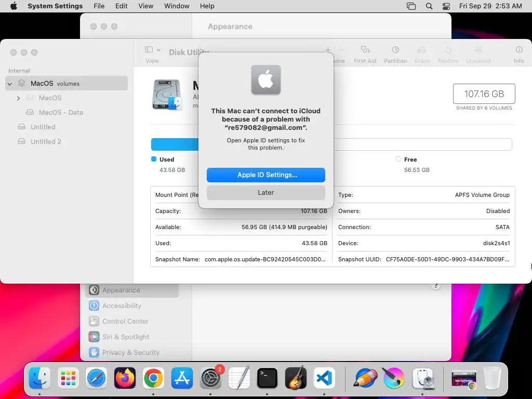This screenshot has height=399, width=532.
Task: Expand the MacOS volume in the sidebar
Action: (x=18, y=98)
